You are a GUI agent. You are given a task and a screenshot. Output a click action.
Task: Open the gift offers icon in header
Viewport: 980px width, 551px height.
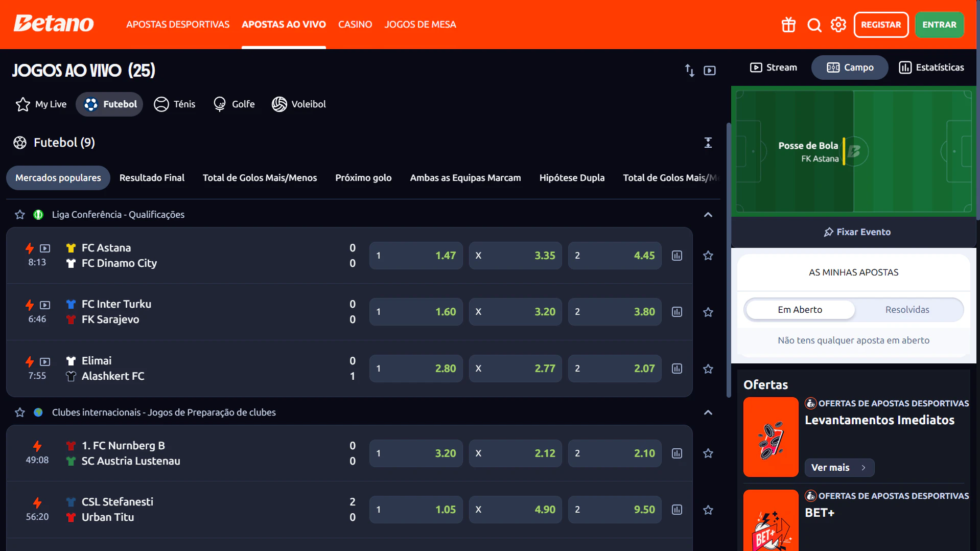pyautogui.click(x=788, y=25)
